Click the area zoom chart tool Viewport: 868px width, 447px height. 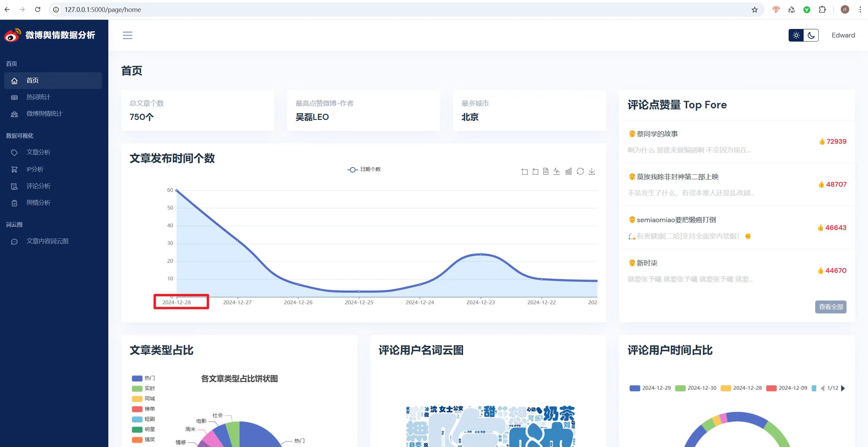point(524,172)
